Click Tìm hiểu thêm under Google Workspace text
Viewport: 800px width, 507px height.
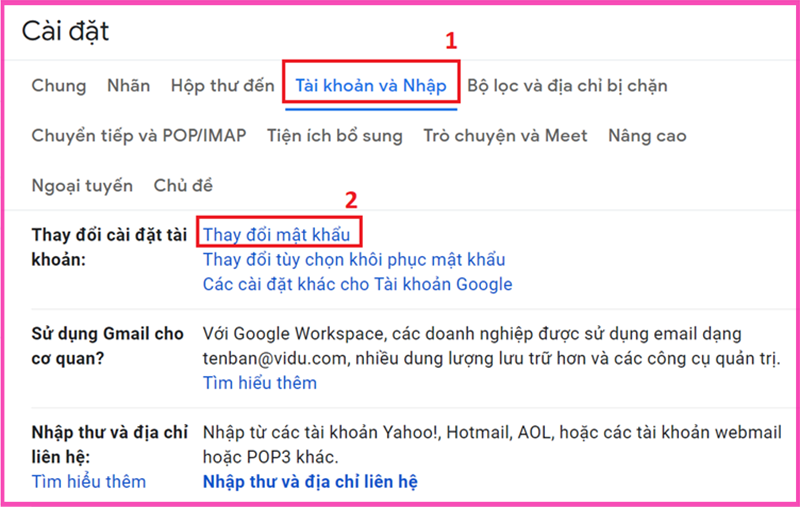pyautogui.click(x=260, y=383)
